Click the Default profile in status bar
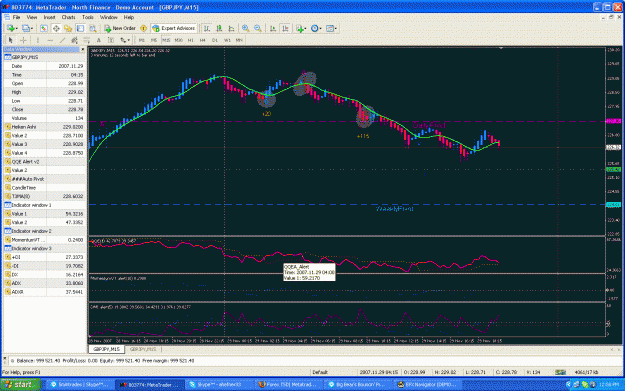 320,372
